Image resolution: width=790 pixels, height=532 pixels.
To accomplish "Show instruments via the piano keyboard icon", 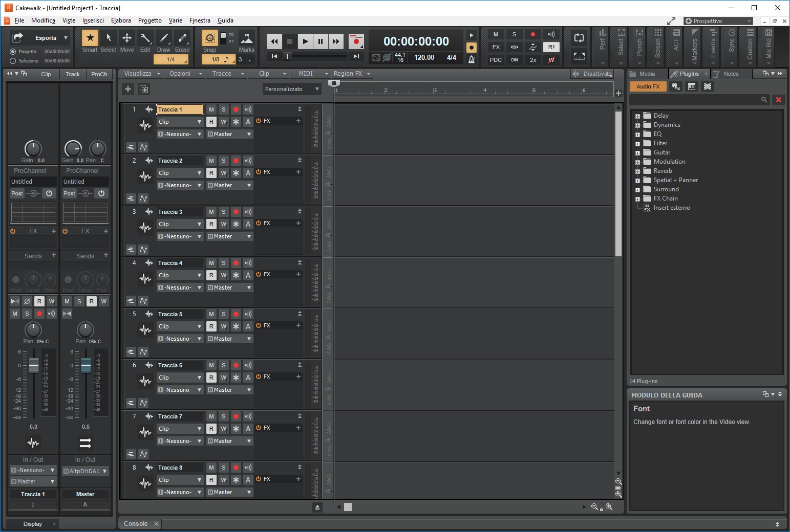I will (692, 86).
